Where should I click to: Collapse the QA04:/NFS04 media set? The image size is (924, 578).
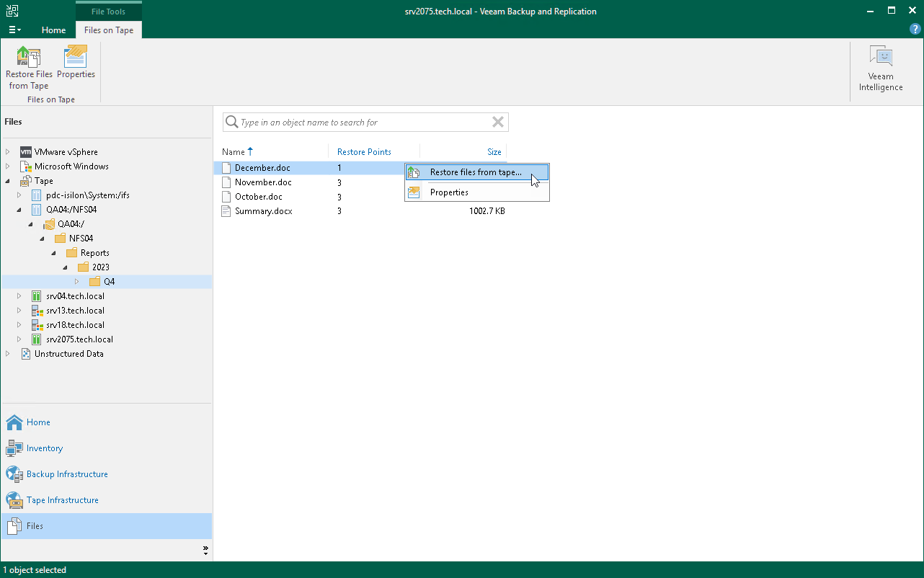[x=19, y=209]
